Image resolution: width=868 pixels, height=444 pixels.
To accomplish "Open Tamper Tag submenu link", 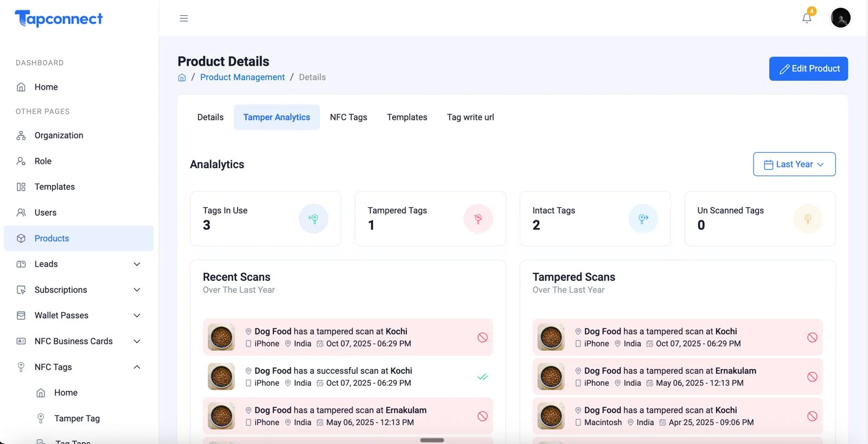I will tap(77, 419).
